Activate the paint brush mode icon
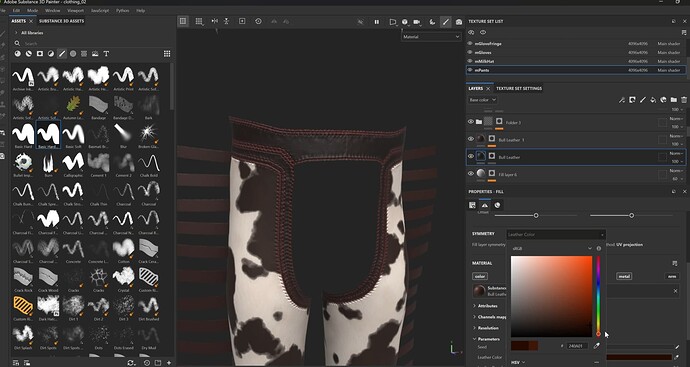690x367 pixels. (x=446, y=22)
